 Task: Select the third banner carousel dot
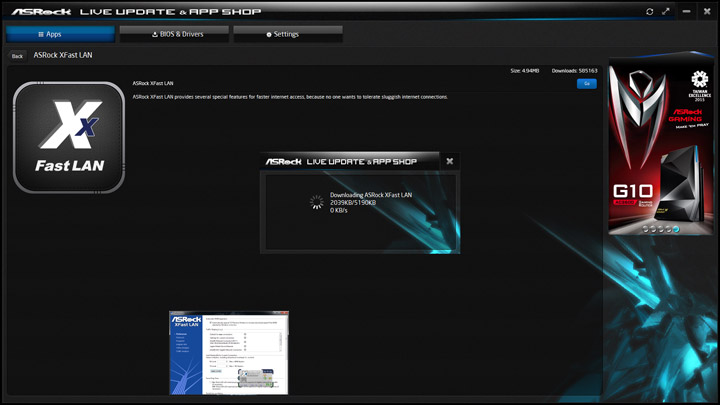point(661,229)
